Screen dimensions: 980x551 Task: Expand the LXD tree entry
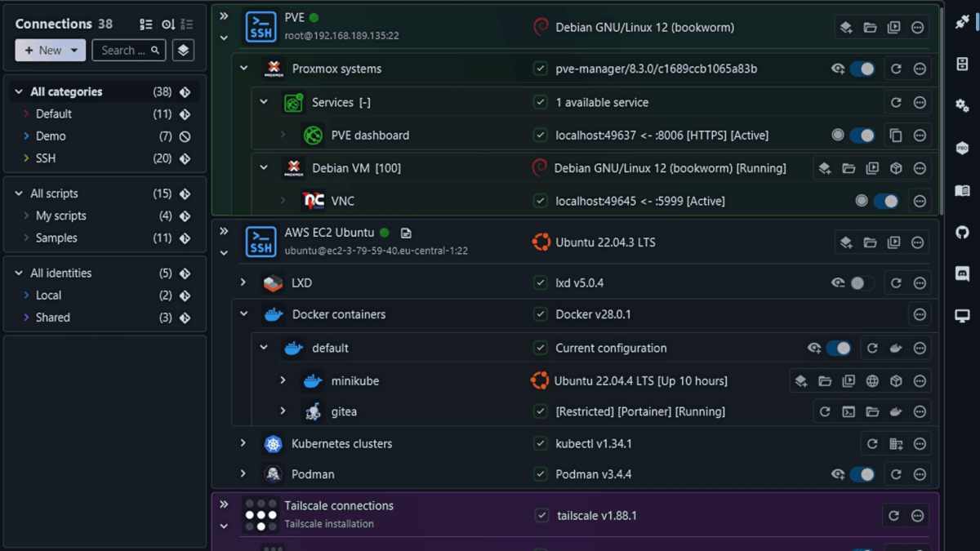pos(243,282)
